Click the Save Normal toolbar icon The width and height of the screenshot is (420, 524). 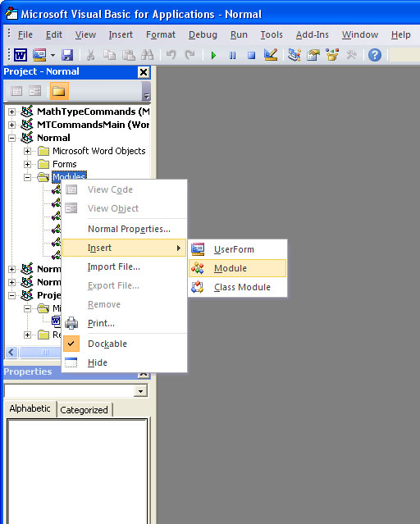pyautogui.click(x=67, y=55)
